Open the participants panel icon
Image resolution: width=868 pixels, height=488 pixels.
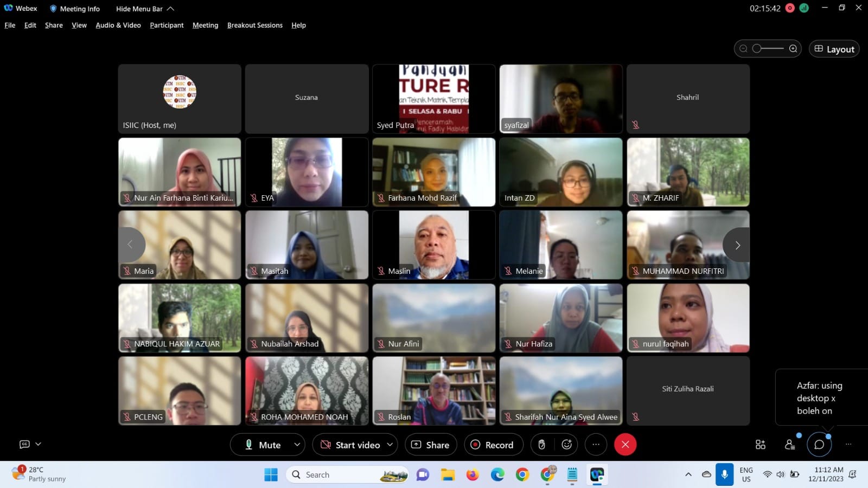(x=790, y=445)
